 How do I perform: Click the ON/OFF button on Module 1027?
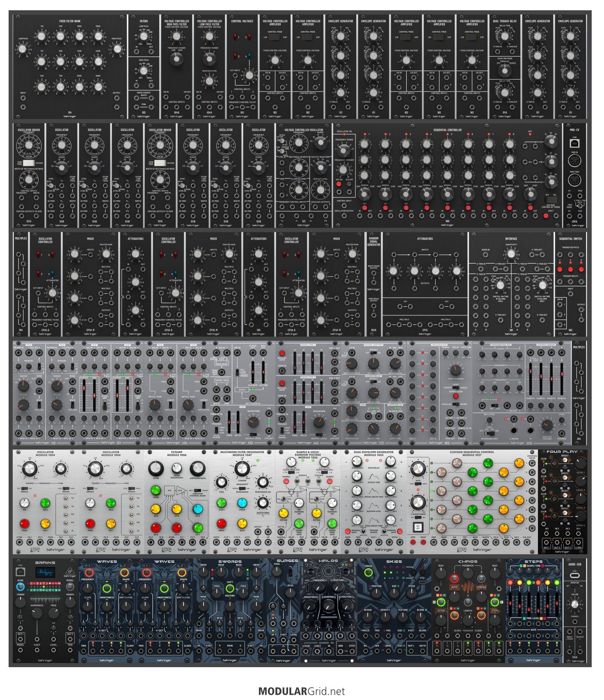click(418, 527)
